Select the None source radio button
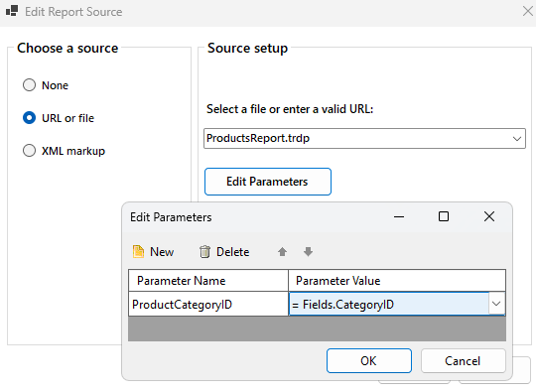The height and width of the screenshot is (392, 536). click(29, 85)
